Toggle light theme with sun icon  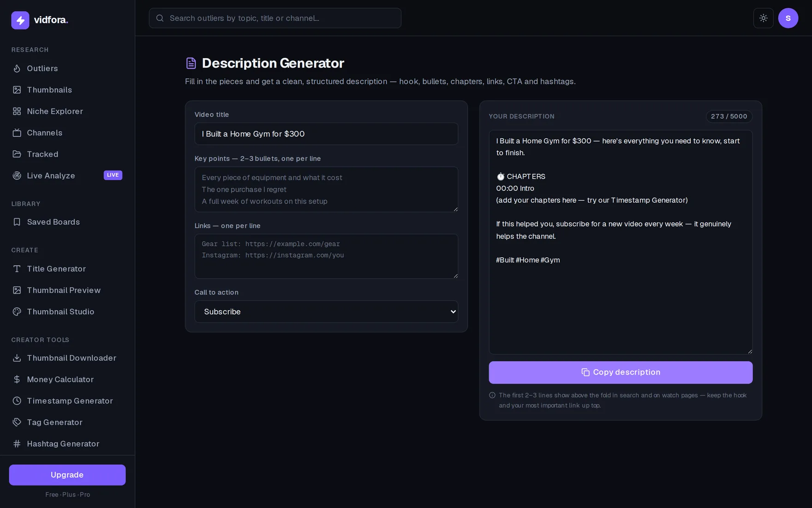click(x=764, y=18)
